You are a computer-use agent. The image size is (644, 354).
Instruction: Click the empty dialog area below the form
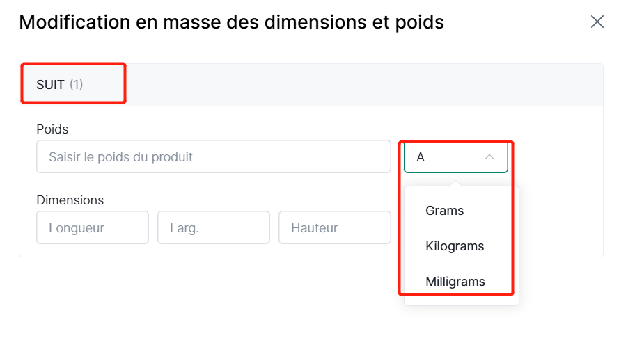click(x=209, y=306)
